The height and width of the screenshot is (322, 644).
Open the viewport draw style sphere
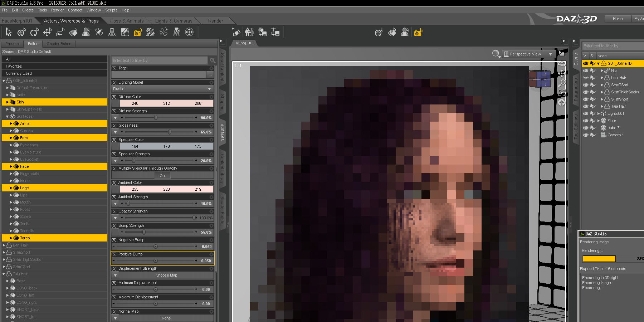496,54
